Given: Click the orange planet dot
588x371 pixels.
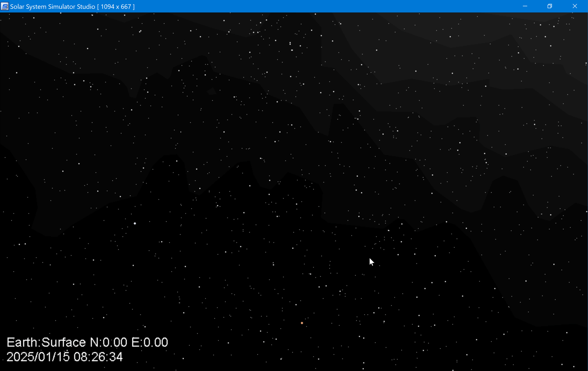Looking at the screenshot, I should point(302,323).
